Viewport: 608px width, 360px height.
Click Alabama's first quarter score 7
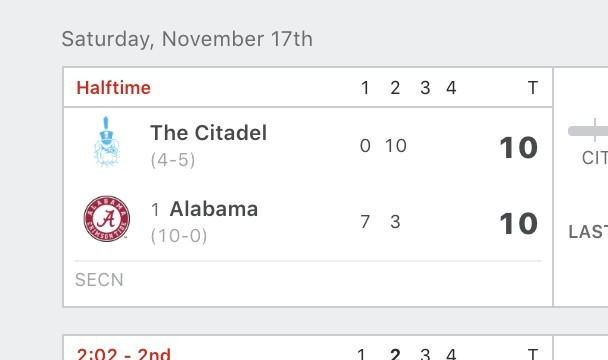tap(365, 222)
